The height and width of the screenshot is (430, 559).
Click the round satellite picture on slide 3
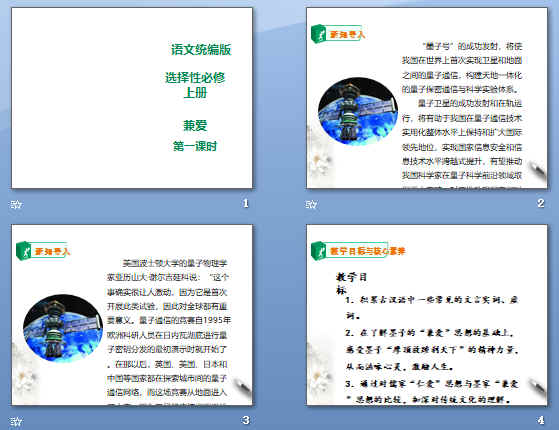click(x=63, y=328)
